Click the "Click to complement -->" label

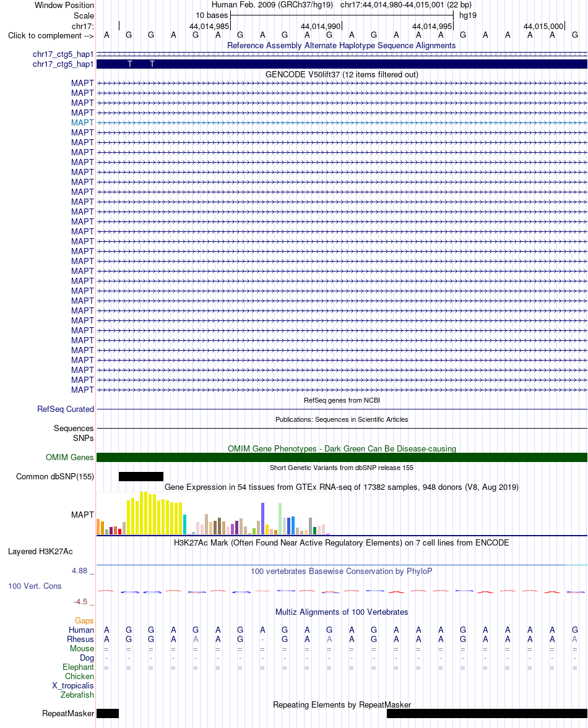[51, 36]
